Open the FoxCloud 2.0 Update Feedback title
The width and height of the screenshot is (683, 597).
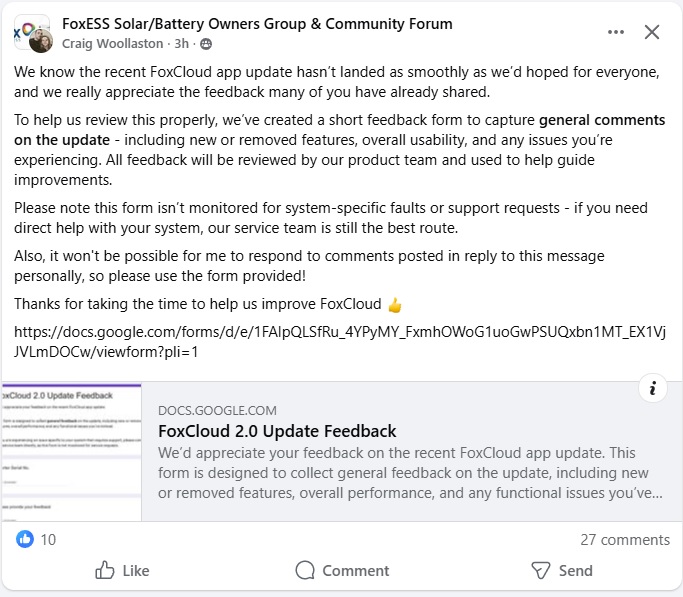click(x=277, y=431)
